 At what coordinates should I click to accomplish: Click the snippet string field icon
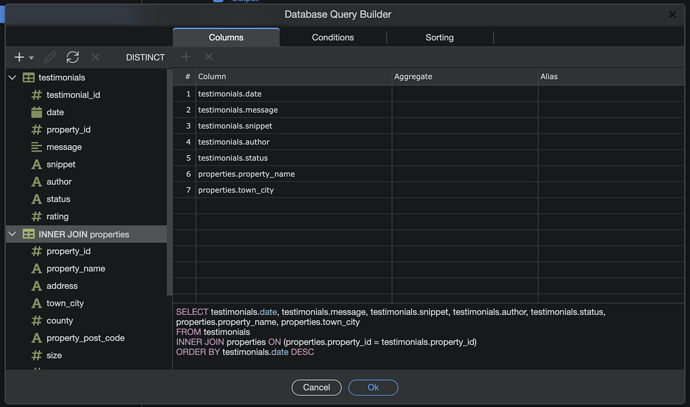pyautogui.click(x=37, y=164)
